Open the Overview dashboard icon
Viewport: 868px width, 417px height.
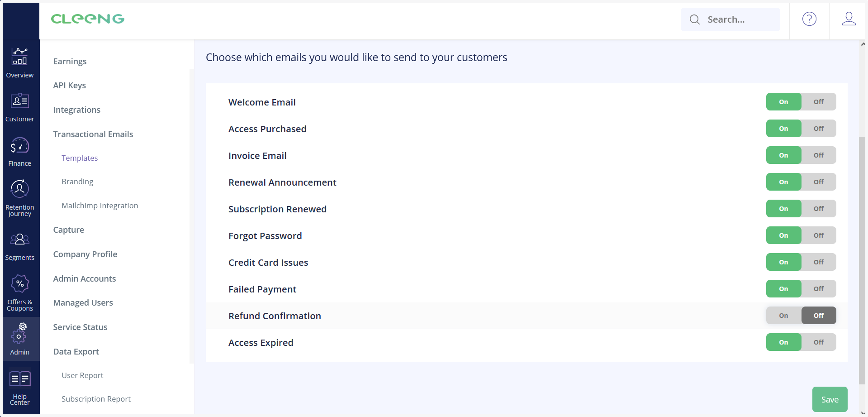[19, 57]
